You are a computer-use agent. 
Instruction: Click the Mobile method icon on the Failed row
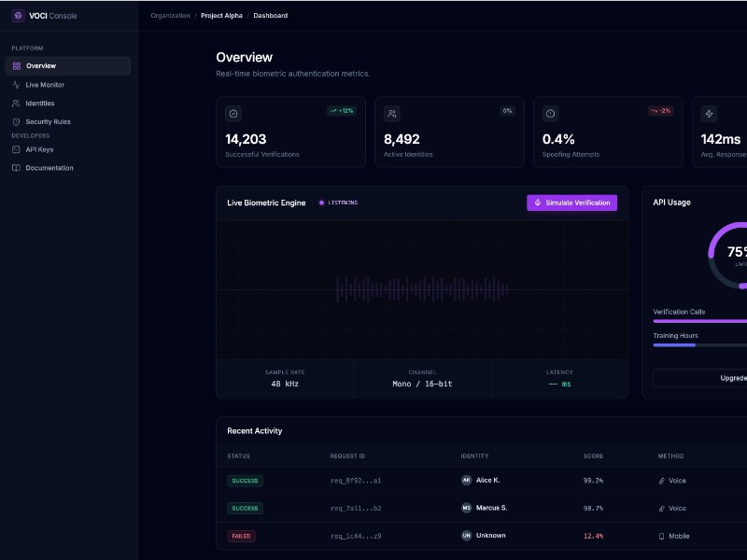659,536
